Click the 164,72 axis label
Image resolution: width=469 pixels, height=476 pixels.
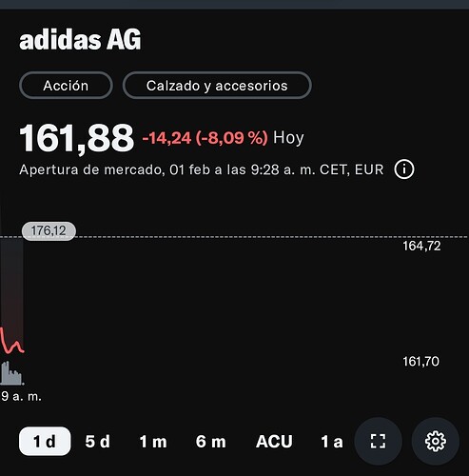421,246
